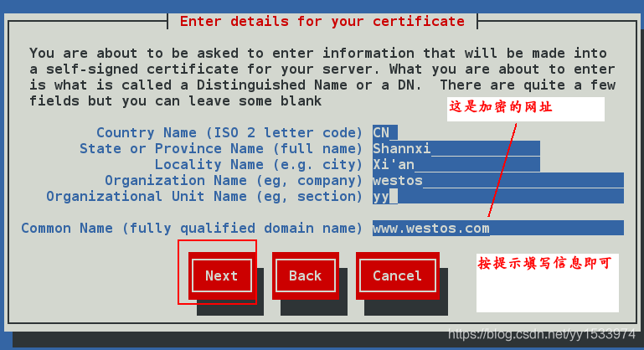Focus the State or Province field with Shannxi
Viewport: 644px width, 350px height.
click(456, 148)
